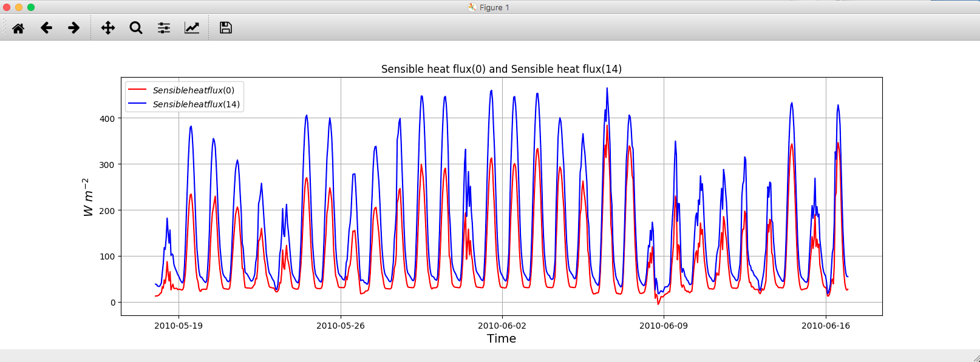The image size is (980, 362).
Task: Click the Figure 1 window title
Action: pyautogui.click(x=494, y=7)
